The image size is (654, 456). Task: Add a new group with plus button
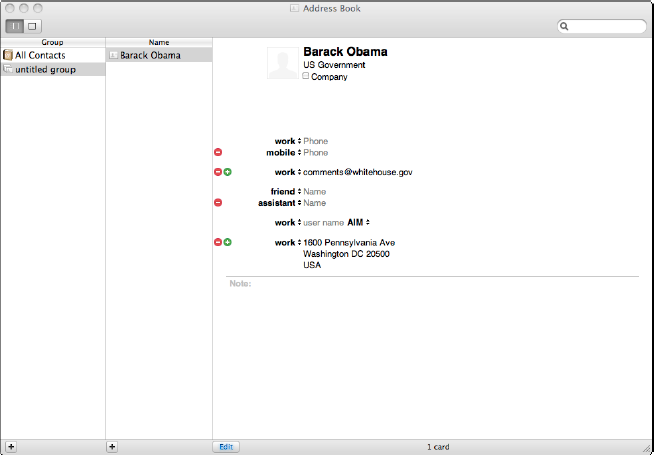[x=11, y=447]
